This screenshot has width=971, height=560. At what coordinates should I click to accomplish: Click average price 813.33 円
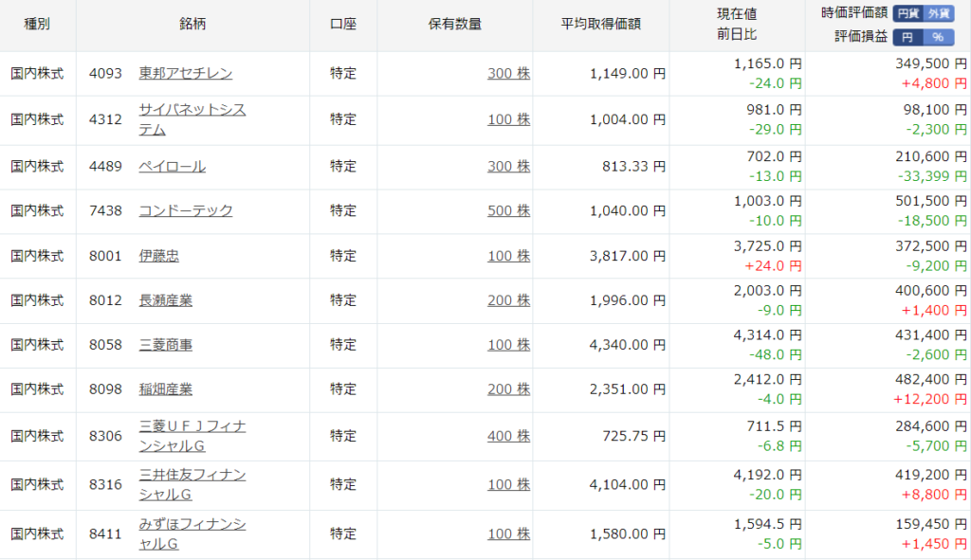point(634,167)
